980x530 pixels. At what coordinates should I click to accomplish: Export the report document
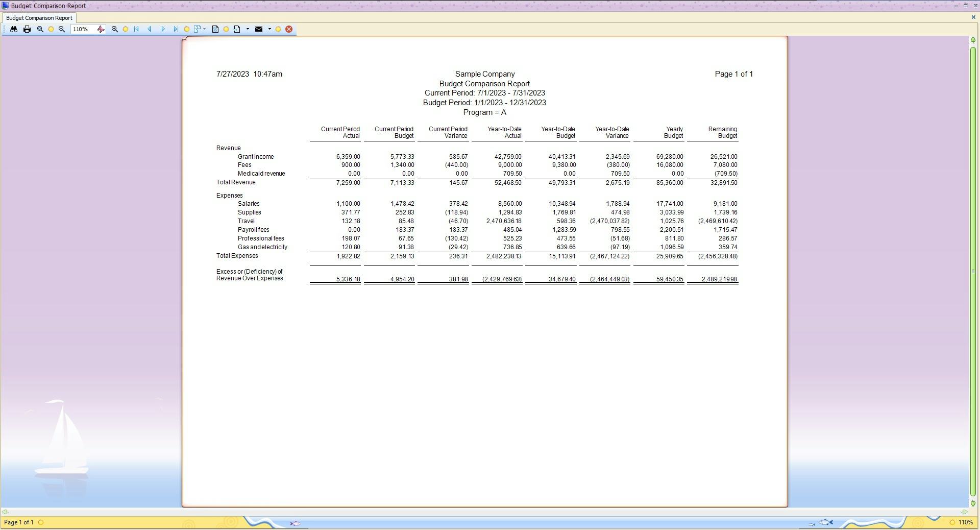coord(237,29)
